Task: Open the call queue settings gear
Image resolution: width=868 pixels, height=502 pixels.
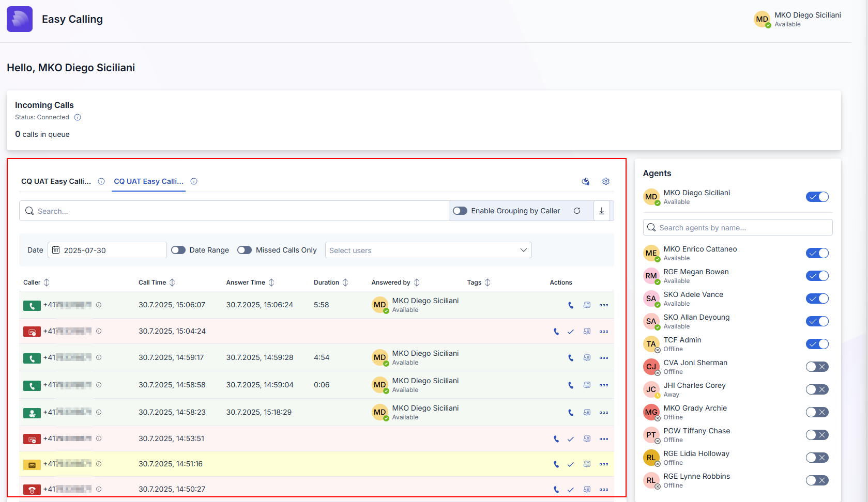Action: tap(605, 181)
